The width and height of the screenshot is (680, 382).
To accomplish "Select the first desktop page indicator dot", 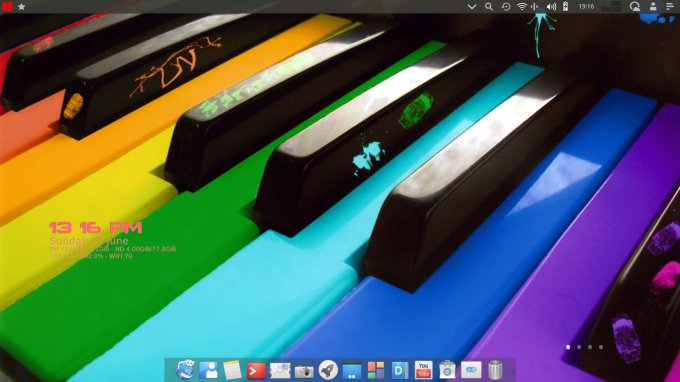I will click(x=568, y=347).
